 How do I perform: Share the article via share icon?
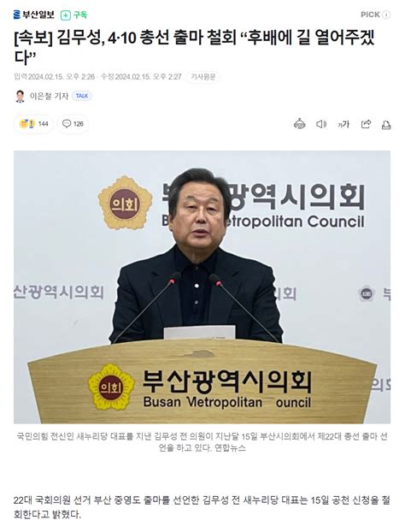[x=366, y=124]
